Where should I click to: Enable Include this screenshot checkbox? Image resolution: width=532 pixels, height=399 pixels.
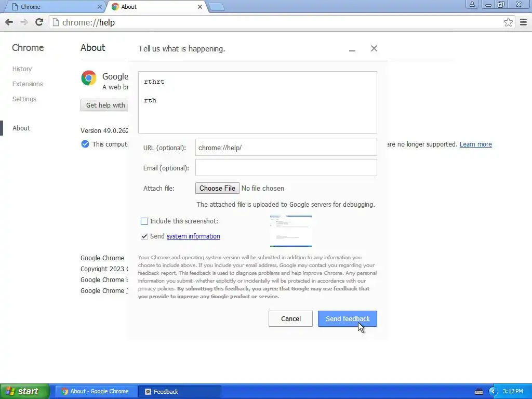[144, 221]
